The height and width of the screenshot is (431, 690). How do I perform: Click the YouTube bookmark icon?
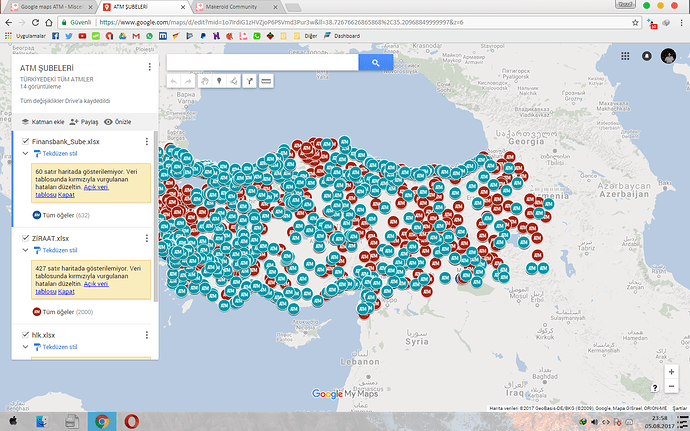[82, 36]
